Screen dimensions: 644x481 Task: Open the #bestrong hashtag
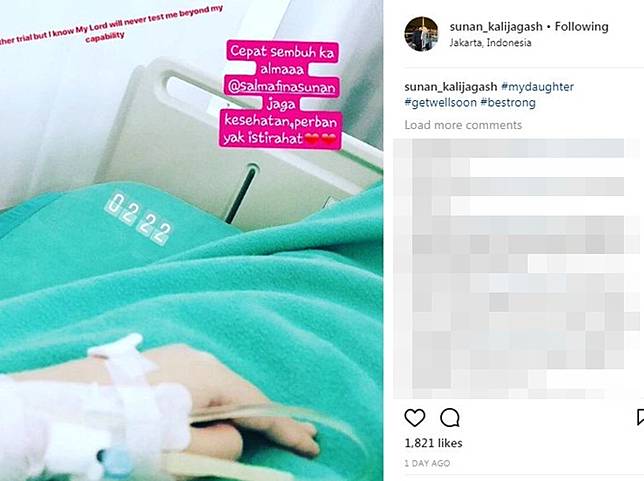point(508,103)
